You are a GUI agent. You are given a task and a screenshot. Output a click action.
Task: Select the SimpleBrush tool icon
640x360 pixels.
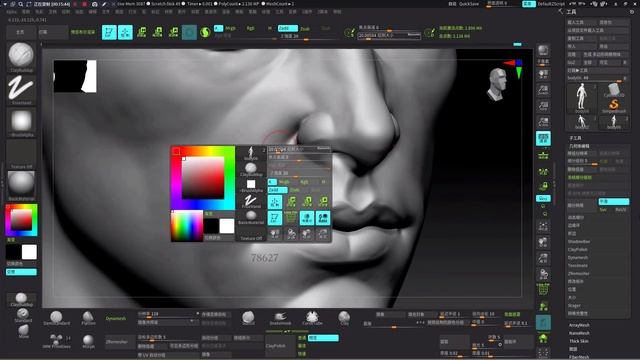(613, 106)
